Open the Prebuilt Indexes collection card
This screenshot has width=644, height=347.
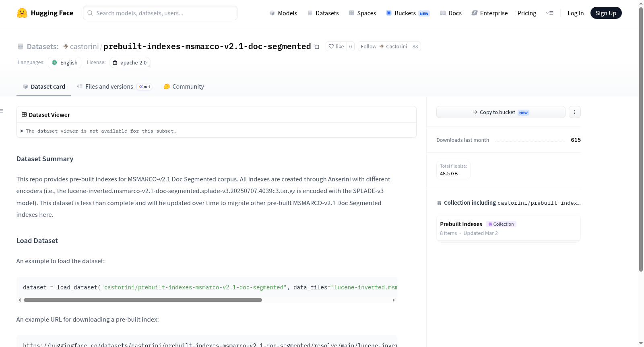[x=508, y=228]
